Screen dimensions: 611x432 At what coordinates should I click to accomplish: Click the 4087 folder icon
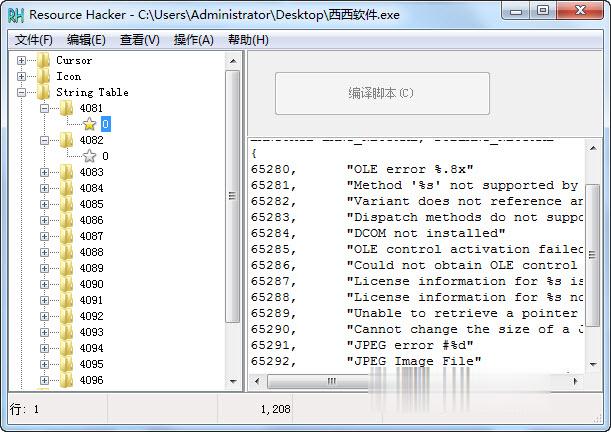point(67,236)
